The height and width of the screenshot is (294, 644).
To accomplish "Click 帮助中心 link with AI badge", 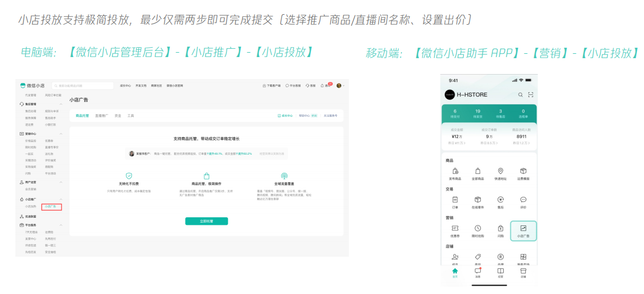I will click(308, 116).
